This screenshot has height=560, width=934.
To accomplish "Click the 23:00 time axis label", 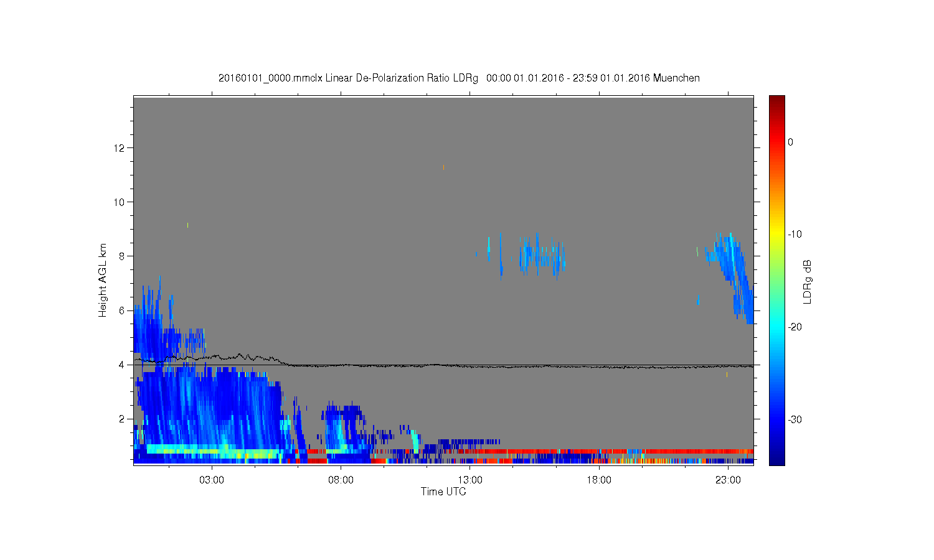I will (x=728, y=480).
